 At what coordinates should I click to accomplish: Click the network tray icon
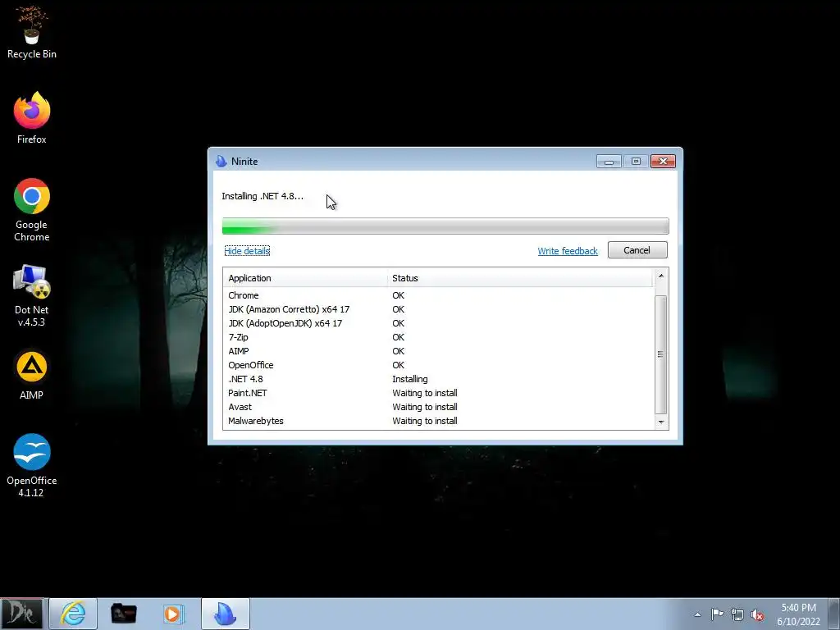click(x=737, y=614)
